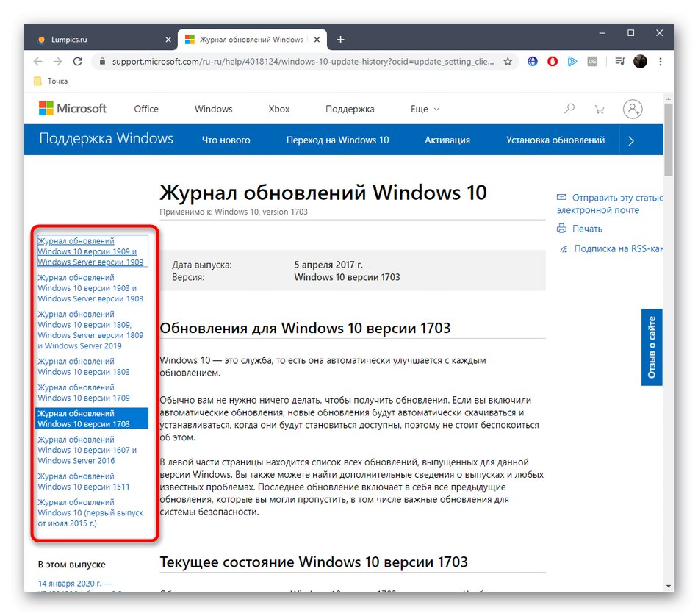Image resolution: width=698 pixels, height=616 pixels.
Task: Click the Печать link
Action: (x=587, y=229)
